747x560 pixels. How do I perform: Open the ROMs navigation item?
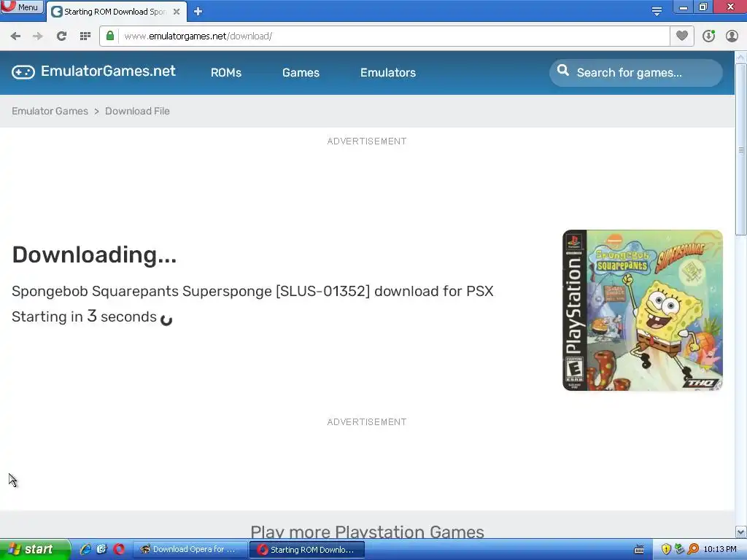coord(226,72)
